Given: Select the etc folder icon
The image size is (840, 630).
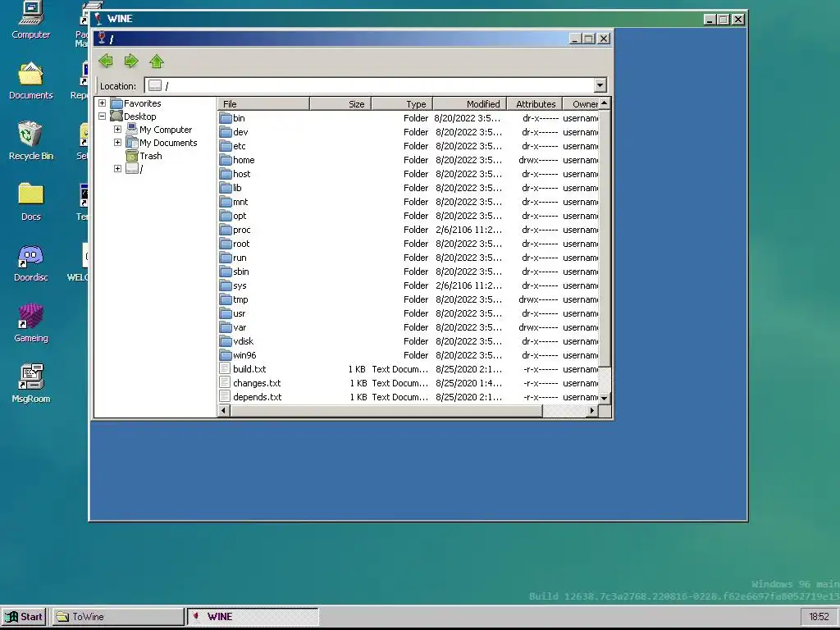Looking at the screenshot, I should 226,146.
